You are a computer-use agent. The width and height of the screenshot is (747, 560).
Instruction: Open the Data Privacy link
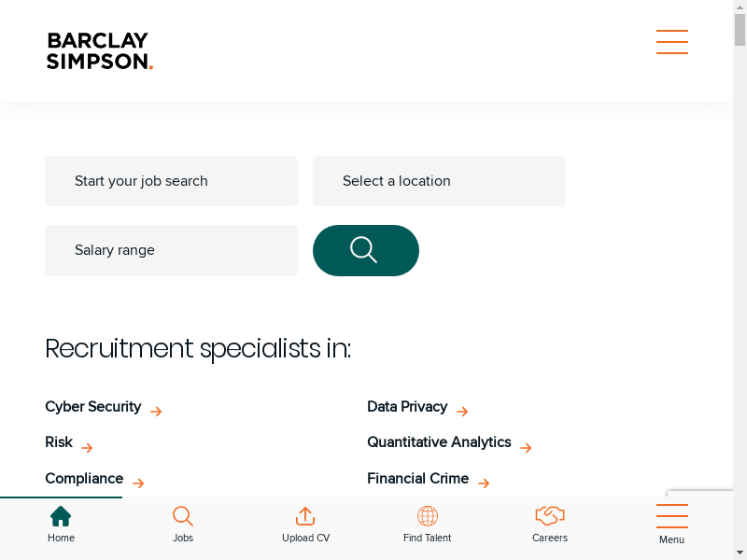407,407
